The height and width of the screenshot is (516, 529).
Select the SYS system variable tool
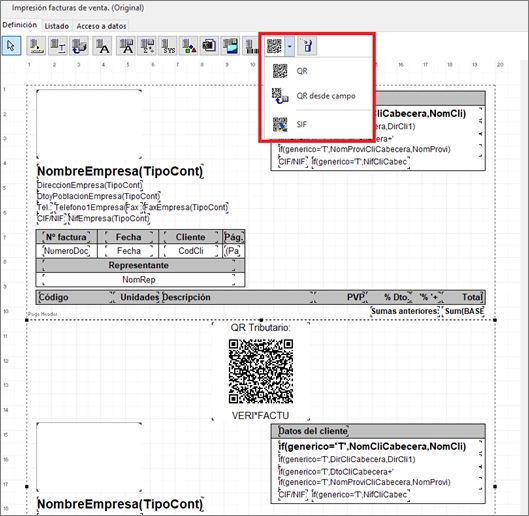[168, 46]
